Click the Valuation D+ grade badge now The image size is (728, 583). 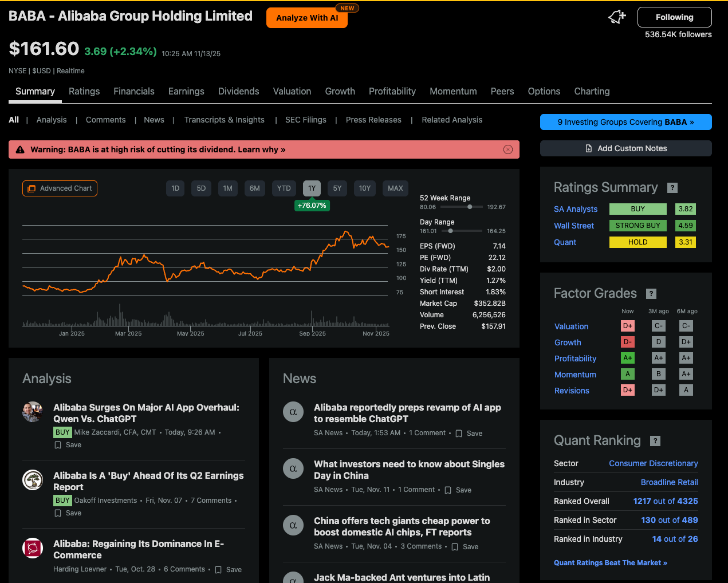(628, 326)
